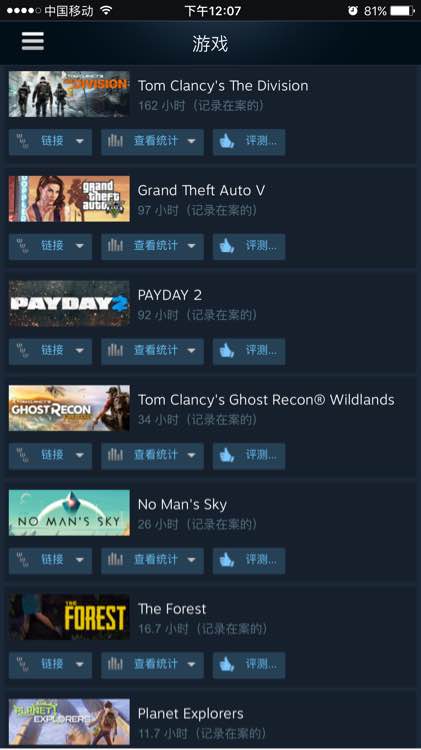The image size is (421, 750).
Task: Expand the 链接 dropdown for No Man's Sky
Action: point(80,560)
